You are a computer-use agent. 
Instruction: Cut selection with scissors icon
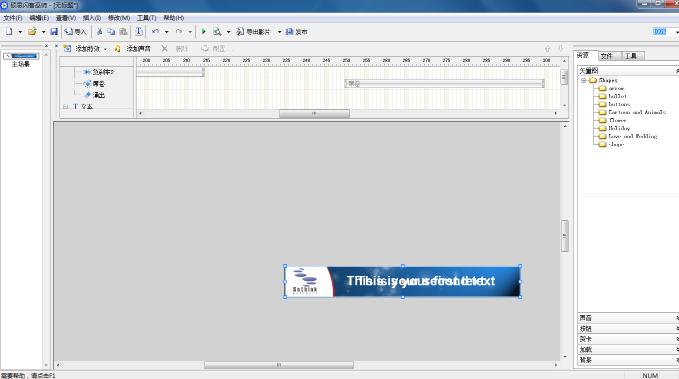(100, 32)
